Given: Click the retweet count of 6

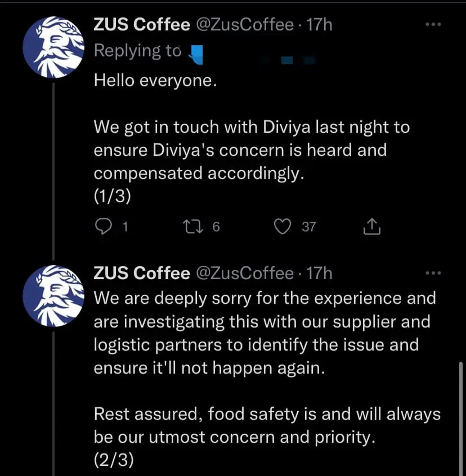Looking at the screenshot, I should click(x=216, y=227).
